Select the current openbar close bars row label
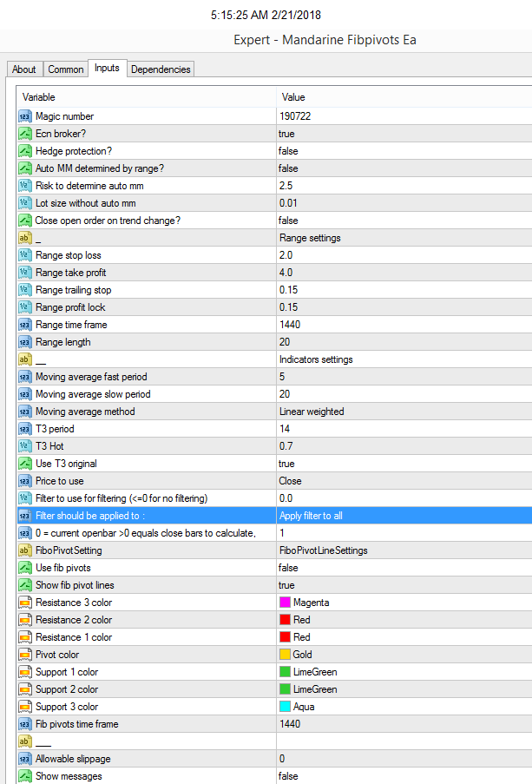The height and width of the screenshot is (784, 532). click(x=146, y=533)
